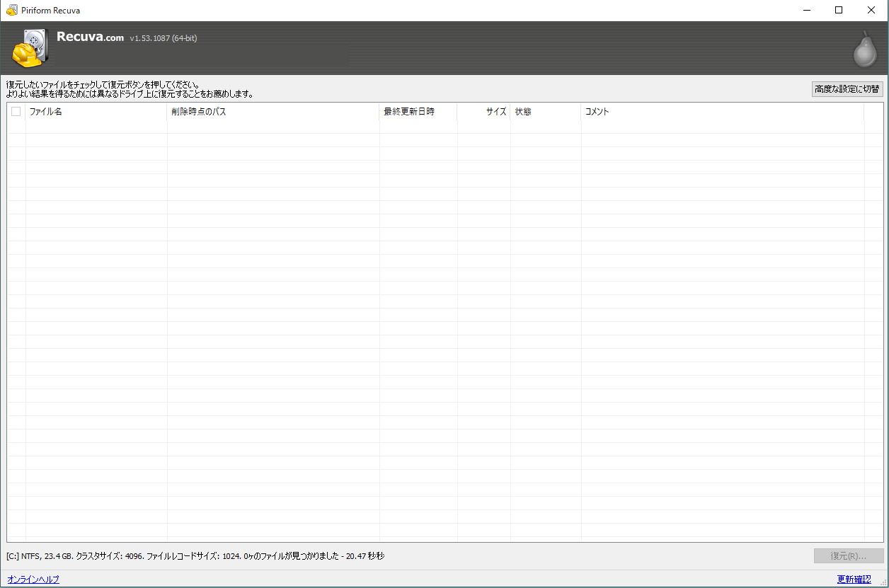Sort list by ファイル名 column header
The height and width of the screenshot is (588, 889).
coord(96,112)
